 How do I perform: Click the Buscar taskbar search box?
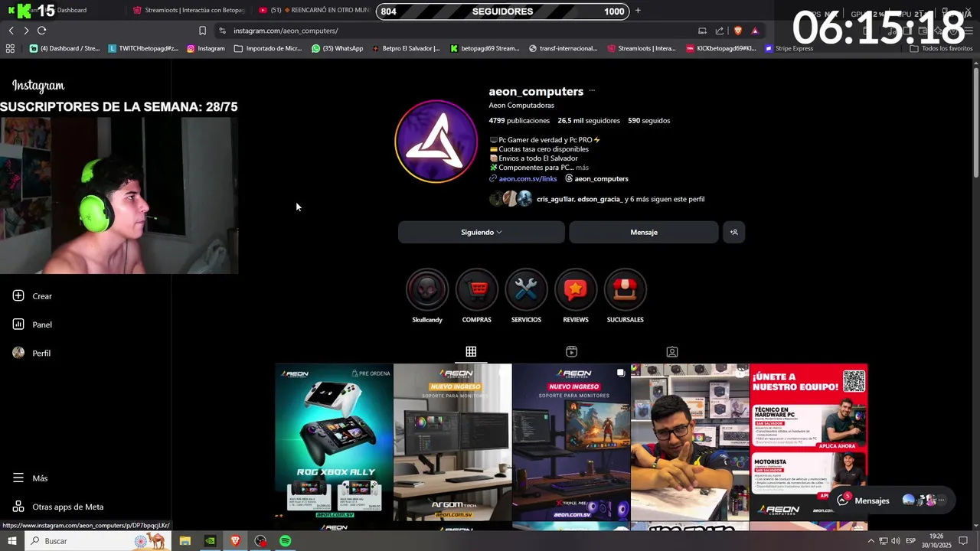coord(98,541)
